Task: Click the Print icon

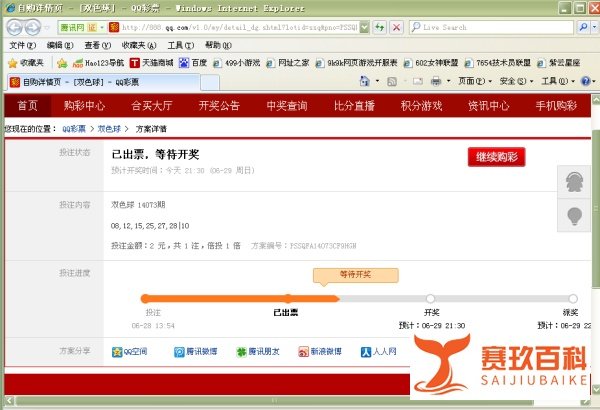Action: 436,81
